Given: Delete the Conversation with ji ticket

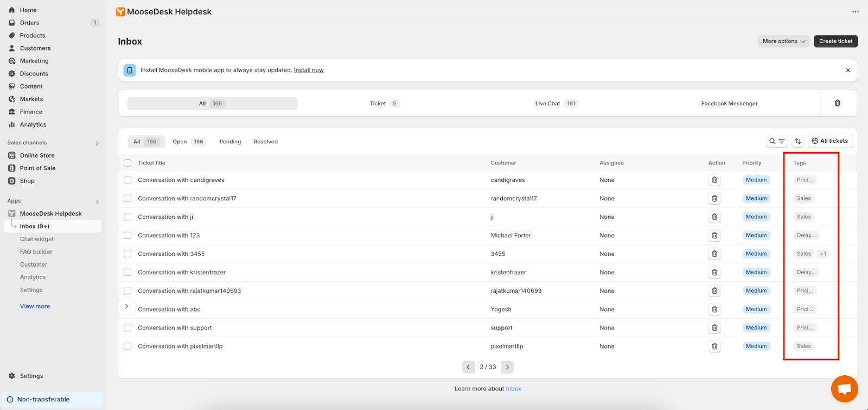Looking at the screenshot, I should click(714, 217).
